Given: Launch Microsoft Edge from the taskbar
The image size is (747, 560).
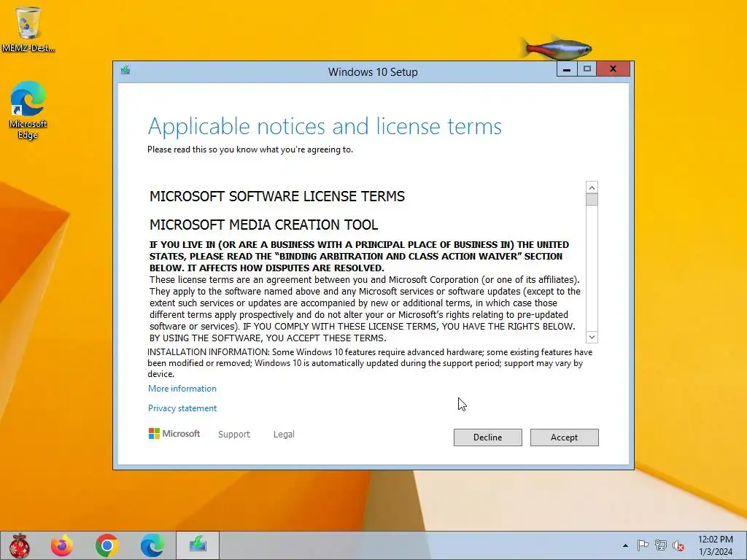Looking at the screenshot, I should (152, 545).
